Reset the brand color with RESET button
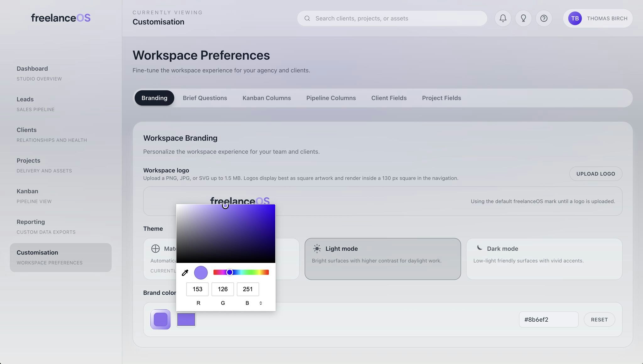The width and height of the screenshot is (643, 364). point(599,319)
